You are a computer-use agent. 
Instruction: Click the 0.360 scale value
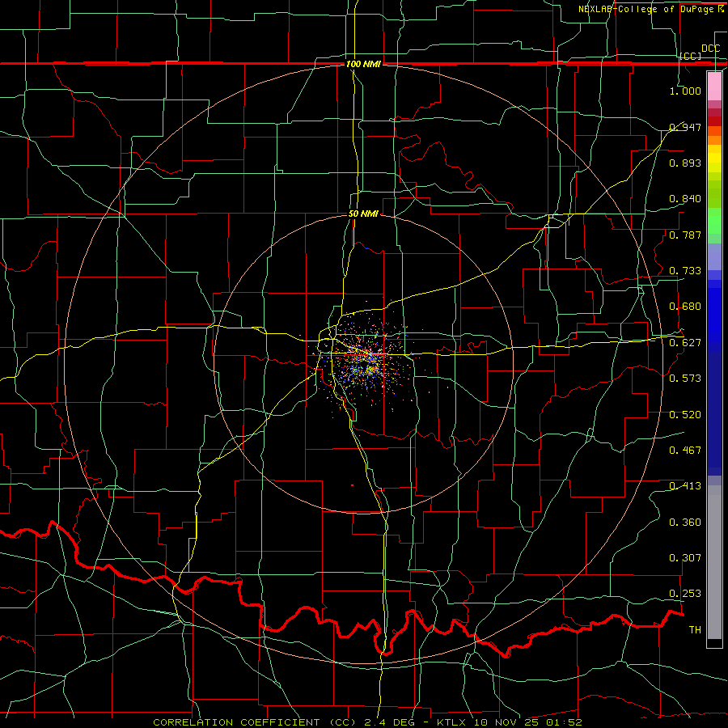685,523
